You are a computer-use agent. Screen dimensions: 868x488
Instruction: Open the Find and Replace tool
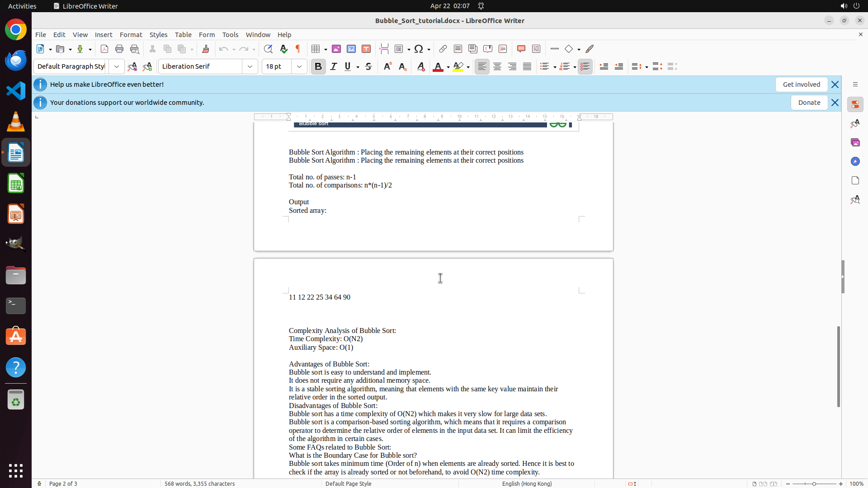(x=268, y=49)
